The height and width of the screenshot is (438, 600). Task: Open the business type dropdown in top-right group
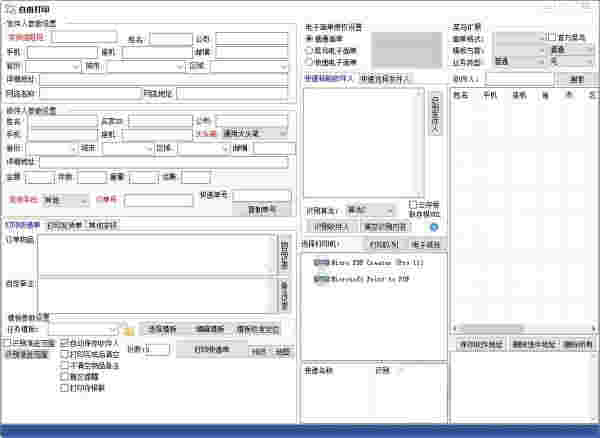coord(520,61)
